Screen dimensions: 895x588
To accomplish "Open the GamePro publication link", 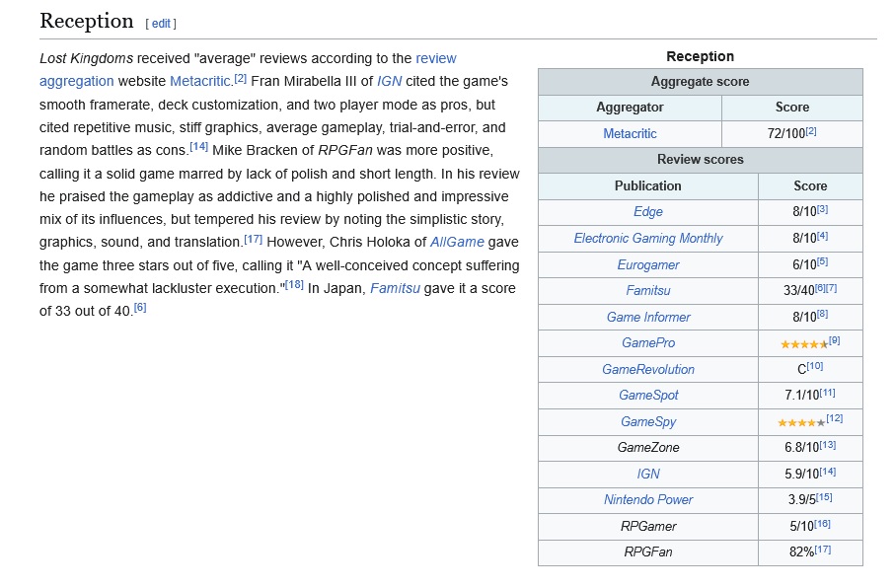I will tap(648, 342).
